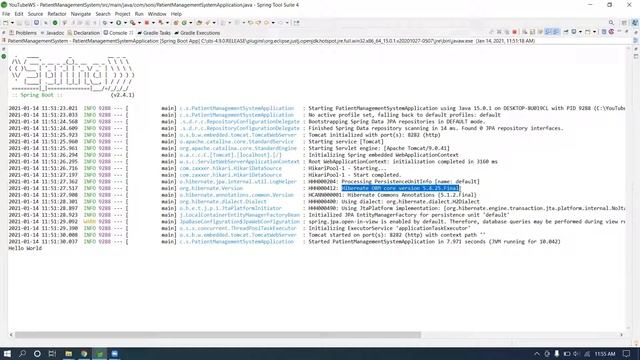Open the File menu

click(6, 14)
